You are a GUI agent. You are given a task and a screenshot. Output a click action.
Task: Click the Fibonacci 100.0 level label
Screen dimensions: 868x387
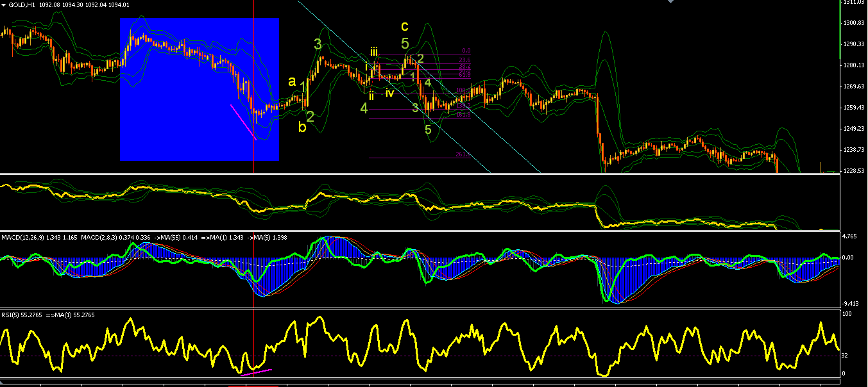click(464, 90)
